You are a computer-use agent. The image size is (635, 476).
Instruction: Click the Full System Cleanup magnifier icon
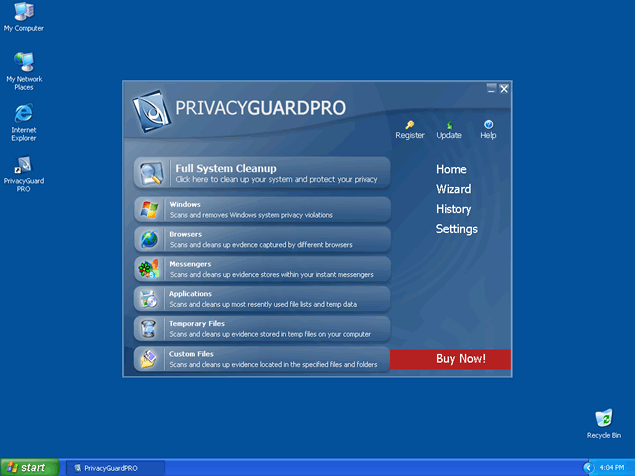(x=152, y=173)
